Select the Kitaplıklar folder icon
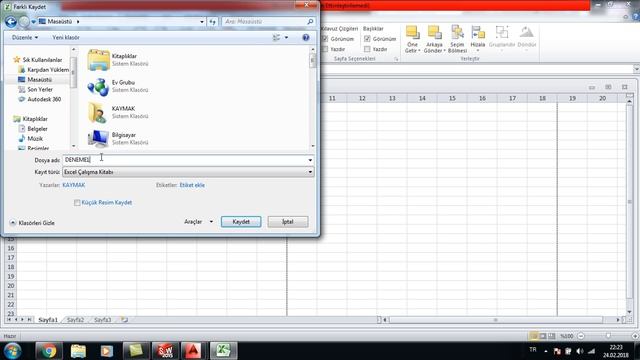The image size is (640, 360). [98, 60]
